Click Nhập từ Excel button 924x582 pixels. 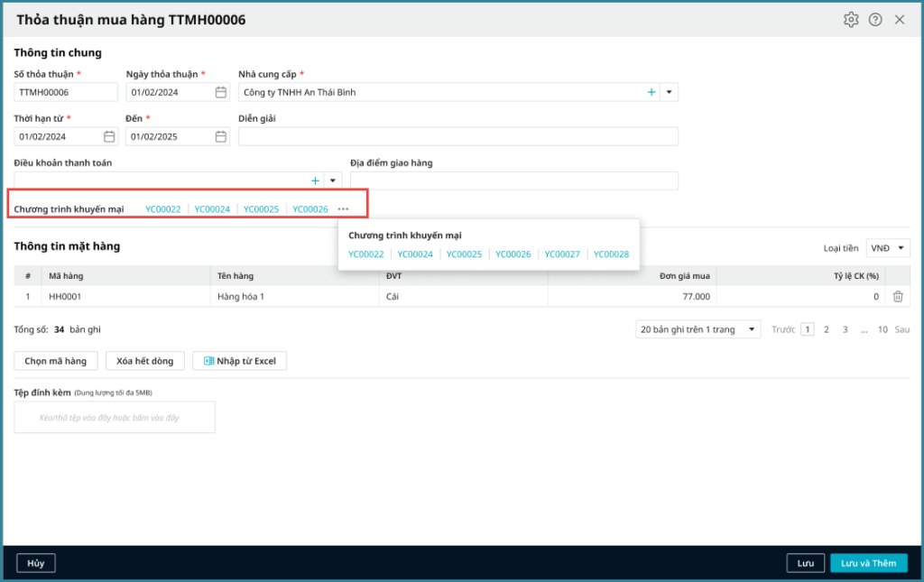239,361
